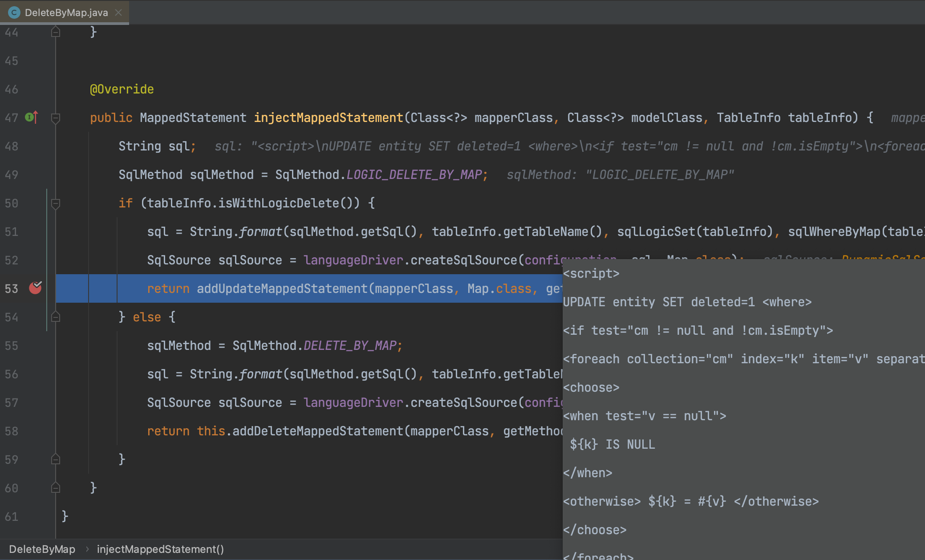Screen dimensions: 925x560
Task: Click the implements-method gutter icon on line 47
Action: tap(32, 117)
